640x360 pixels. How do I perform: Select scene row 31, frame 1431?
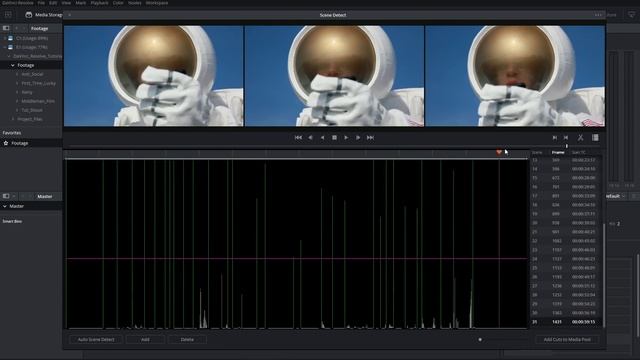[x=566, y=322]
